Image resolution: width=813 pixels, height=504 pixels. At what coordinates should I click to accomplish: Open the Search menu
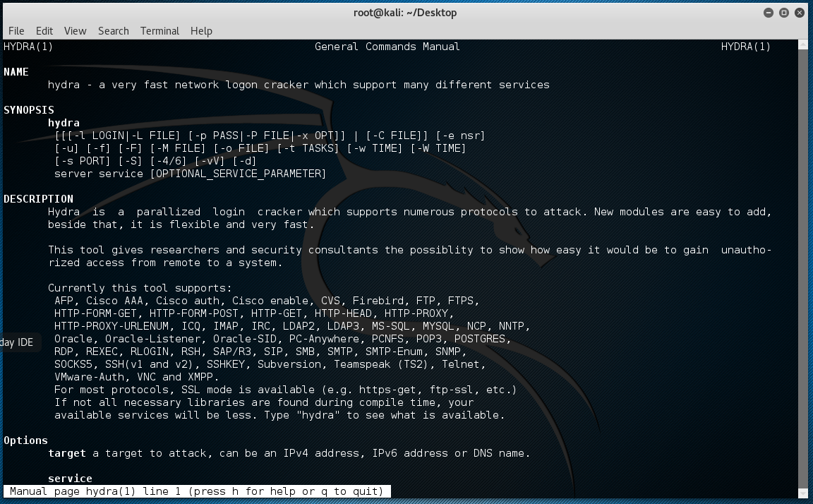click(x=114, y=31)
